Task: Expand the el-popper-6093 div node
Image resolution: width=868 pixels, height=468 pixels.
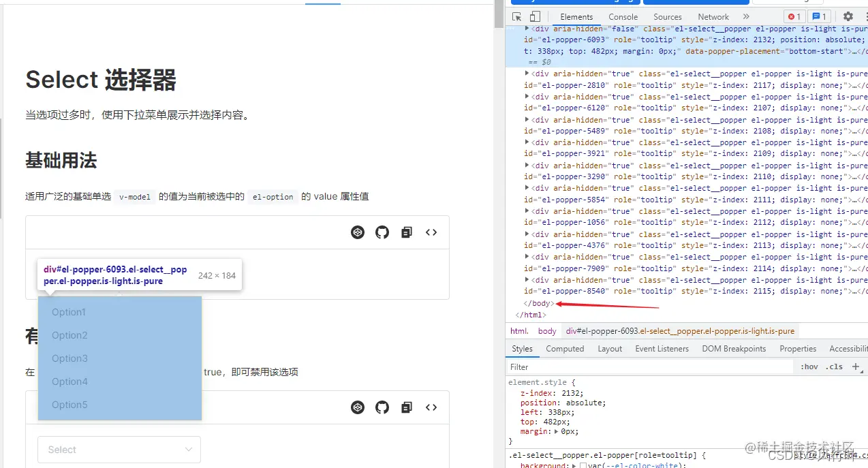Action: pyautogui.click(x=527, y=29)
